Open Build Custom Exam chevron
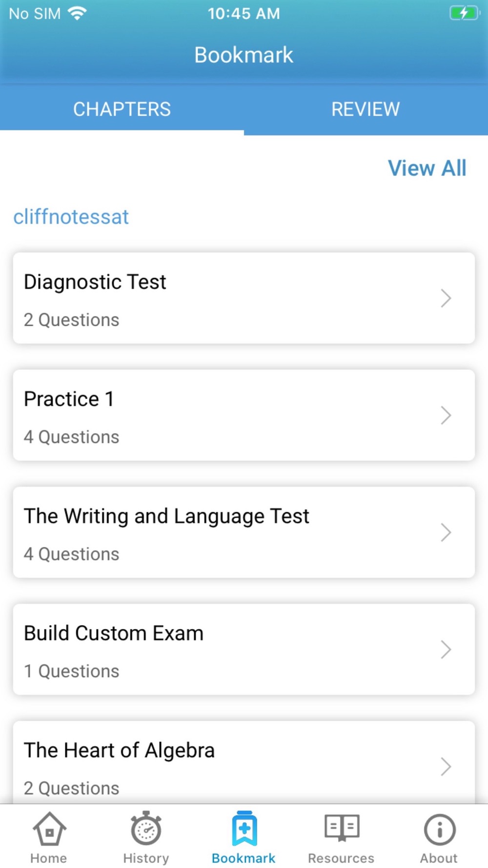This screenshot has width=488, height=868. pyautogui.click(x=446, y=650)
